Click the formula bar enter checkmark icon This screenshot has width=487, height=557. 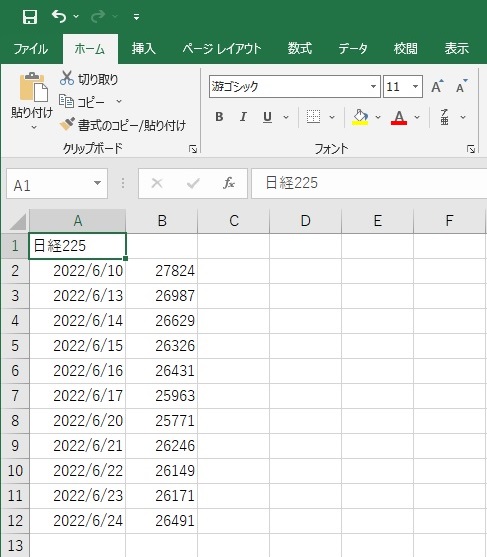pyautogui.click(x=193, y=184)
